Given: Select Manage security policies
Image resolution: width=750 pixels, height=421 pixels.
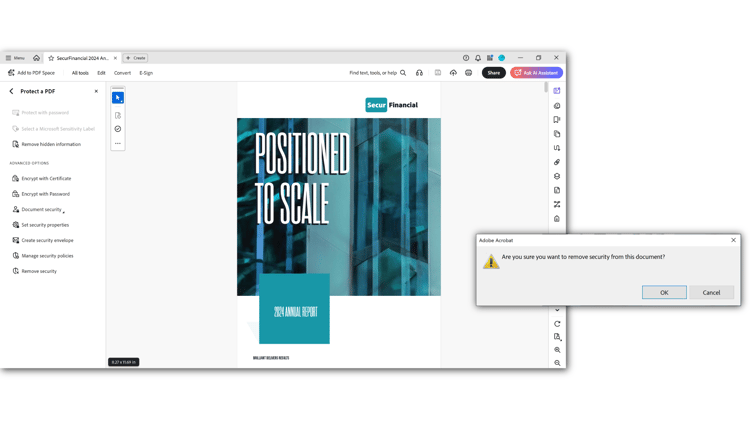Looking at the screenshot, I should [x=43, y=255].
